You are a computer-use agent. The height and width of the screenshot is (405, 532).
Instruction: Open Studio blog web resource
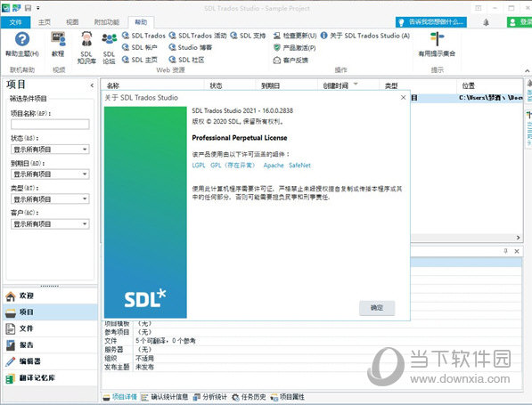[x=191, y=47]
